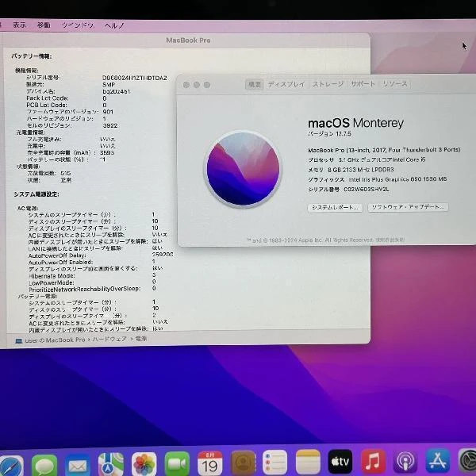
Task: Zoom the About This Mac window
Action: (x=207, y=85)
